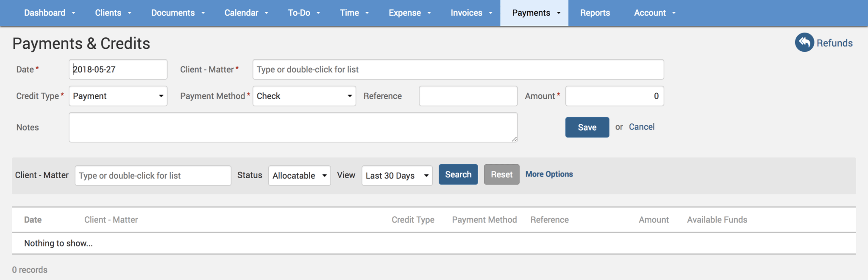Image resolution: width=868 pixels, height=280 pixels.
Task: Open More Options link
Action: 549,174
